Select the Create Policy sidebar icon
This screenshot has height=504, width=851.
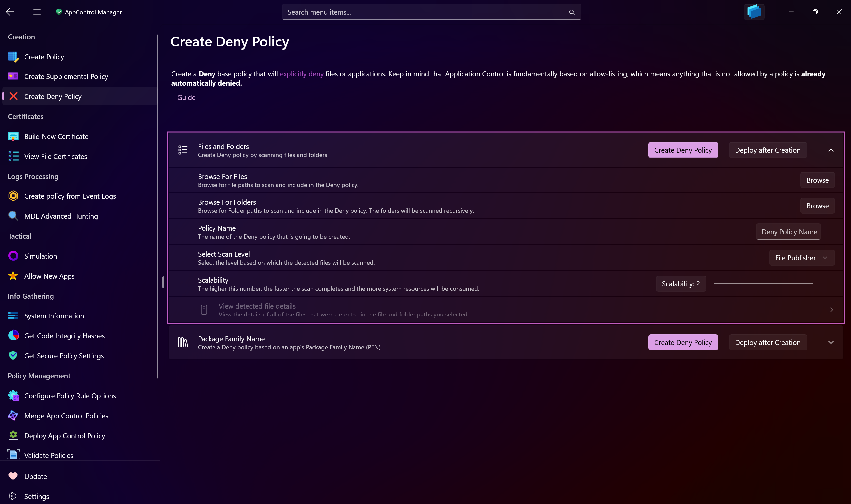(13, 56)
